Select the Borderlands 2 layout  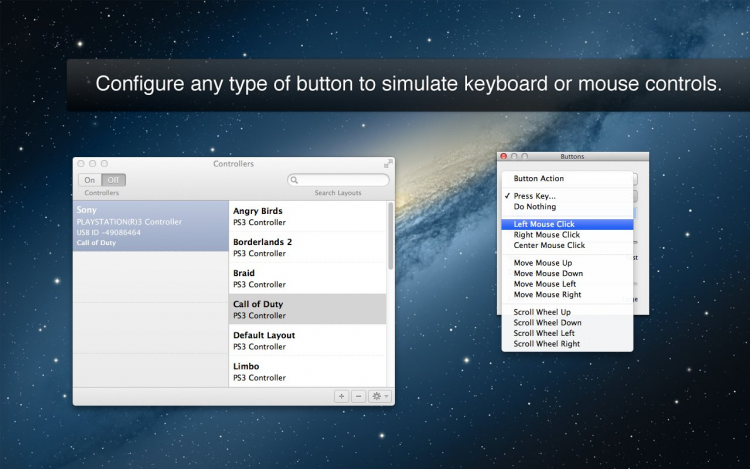pyautogui.click(x=307, y=248)
